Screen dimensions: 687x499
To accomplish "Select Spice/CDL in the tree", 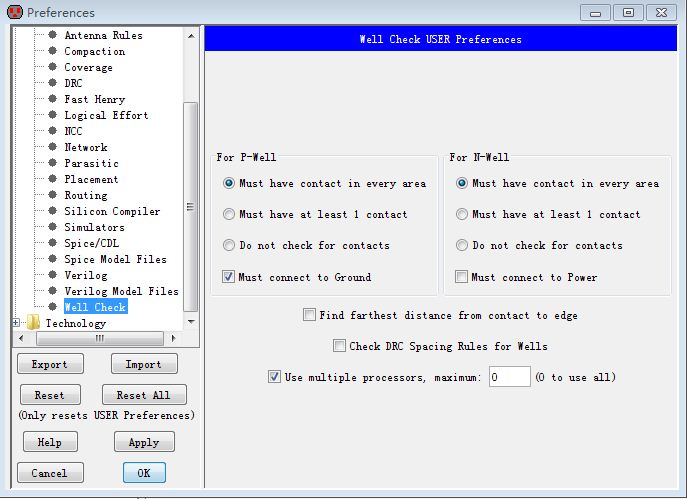I will 92,243.
